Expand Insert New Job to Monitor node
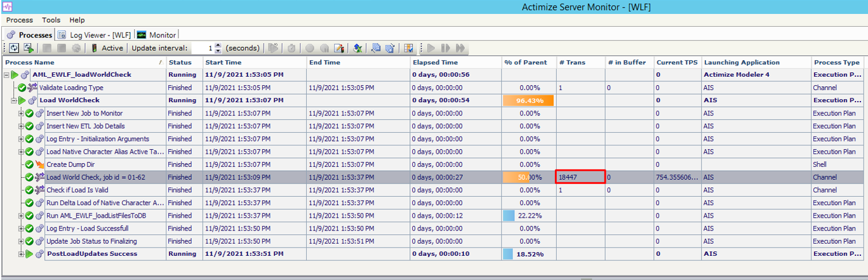 click(21, 113)
